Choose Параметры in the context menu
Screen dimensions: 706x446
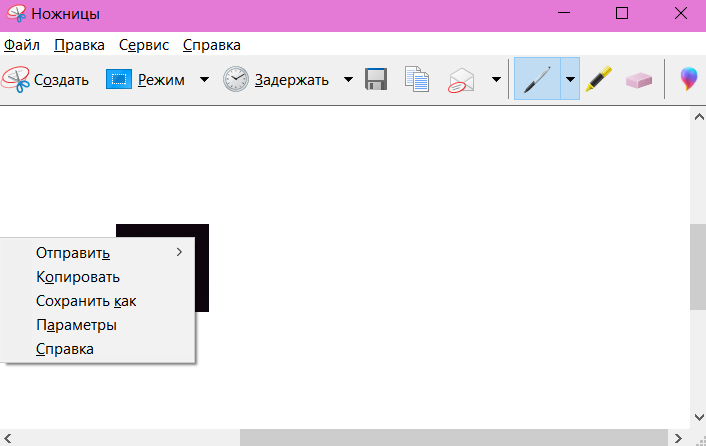tap(98, 324)
